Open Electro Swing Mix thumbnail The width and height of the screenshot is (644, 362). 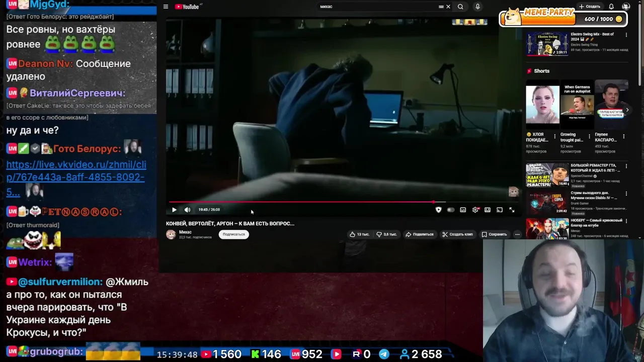tap(547, 44)
